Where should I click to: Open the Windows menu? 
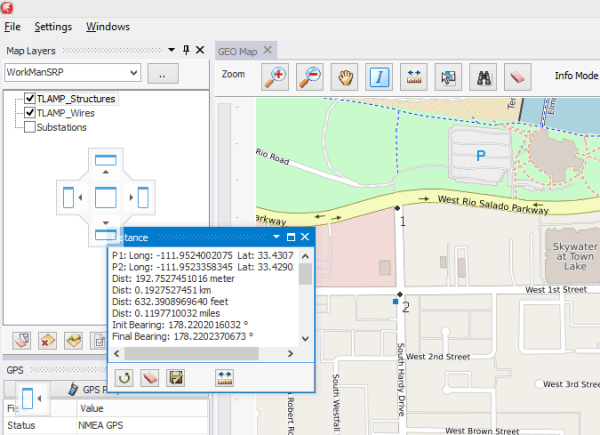pos(108,26)
